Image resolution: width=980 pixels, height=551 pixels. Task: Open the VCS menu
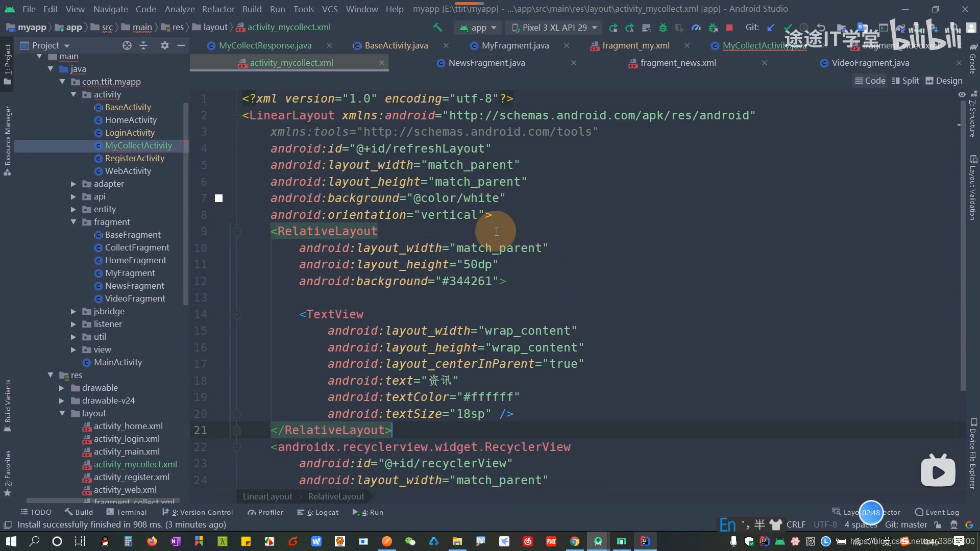coord(330,9)
